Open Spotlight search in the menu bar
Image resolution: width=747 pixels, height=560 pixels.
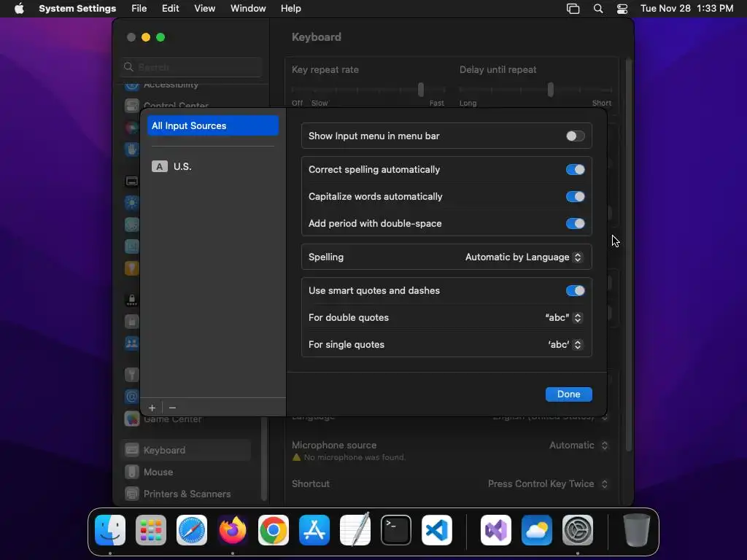(598, 9)
